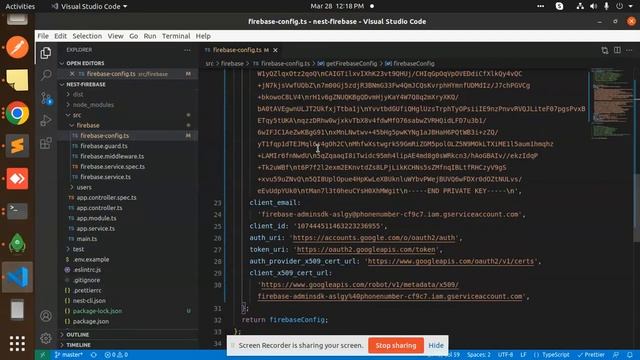Click the Explorer more actions ellipsis
The width and height of the screenshot is (640, 360).
pyautogui.click(x=187, y=50)
